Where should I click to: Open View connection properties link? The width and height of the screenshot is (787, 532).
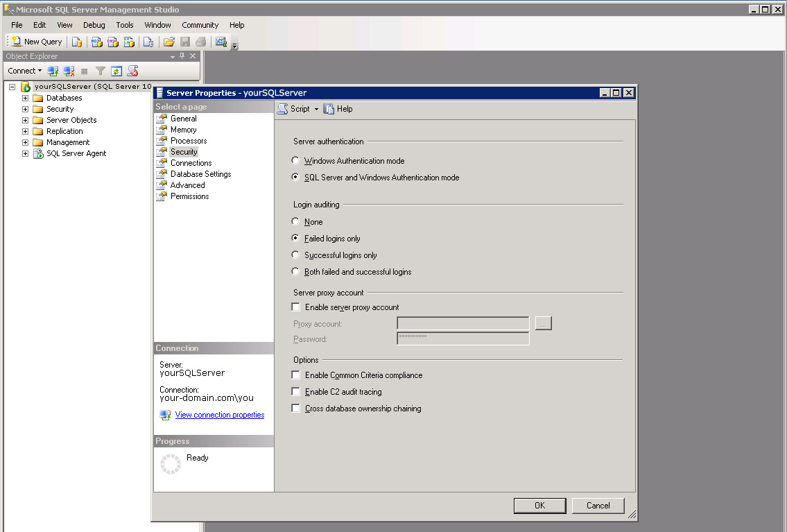[x=219, y=415]
